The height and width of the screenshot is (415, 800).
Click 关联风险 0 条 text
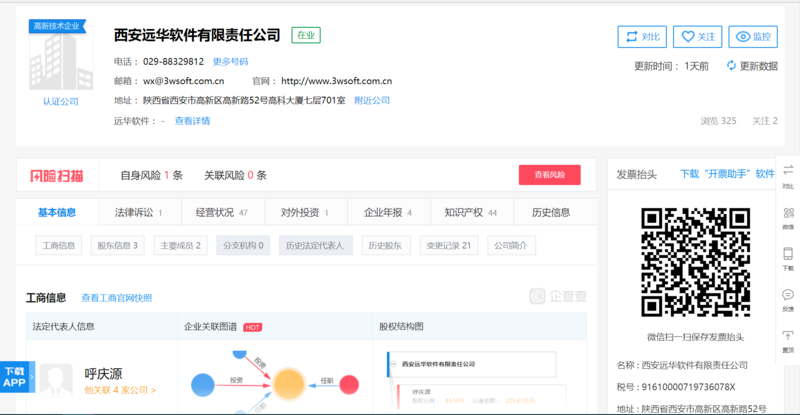click(x=235, y=176)
